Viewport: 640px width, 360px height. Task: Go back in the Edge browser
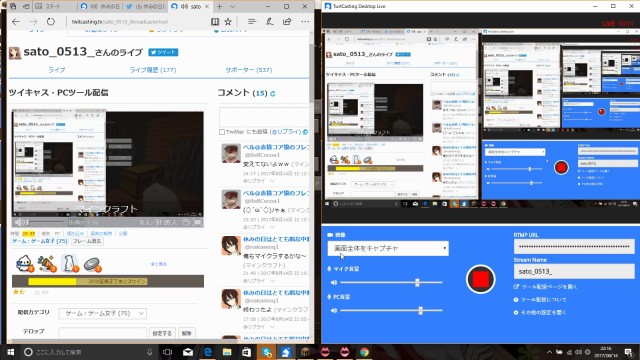coord(16,22)
